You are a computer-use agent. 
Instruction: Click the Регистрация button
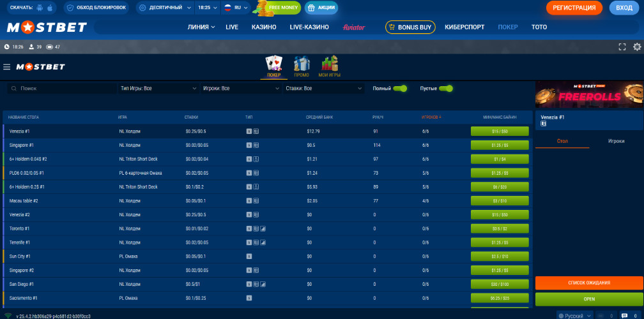(x=574, y=8)
